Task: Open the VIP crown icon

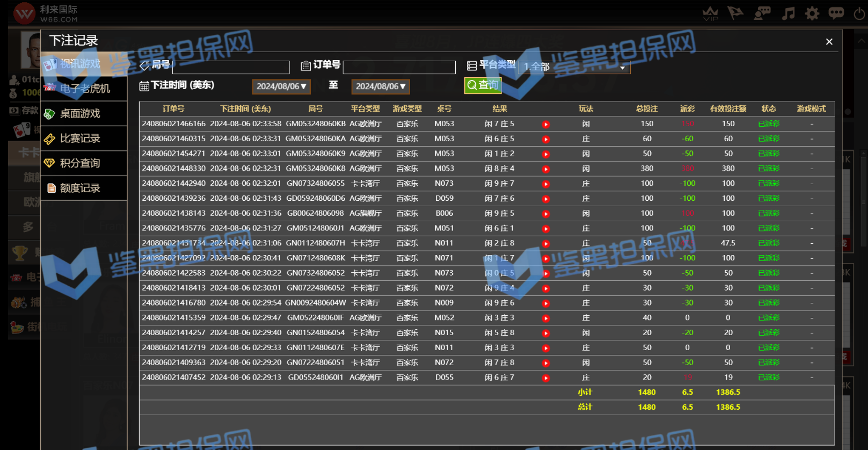Action: (x=710, y=13)
